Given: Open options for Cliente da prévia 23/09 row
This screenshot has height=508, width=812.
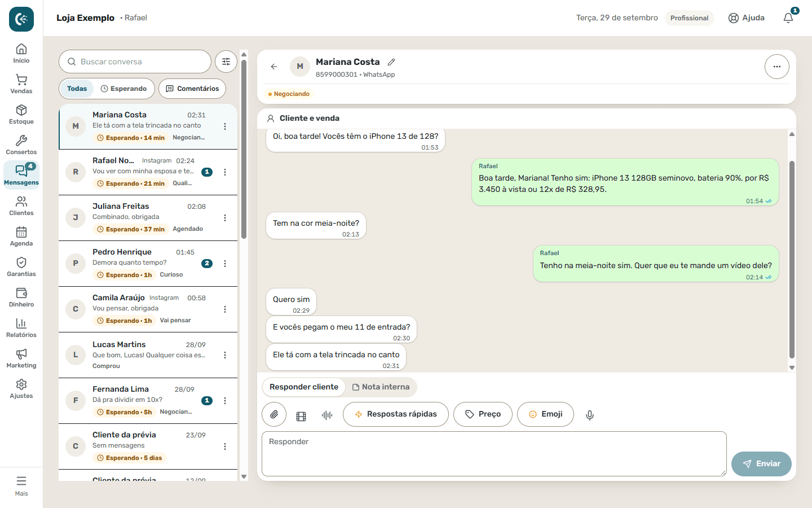Looking at the screenshot, I should (x=225, y=446).
